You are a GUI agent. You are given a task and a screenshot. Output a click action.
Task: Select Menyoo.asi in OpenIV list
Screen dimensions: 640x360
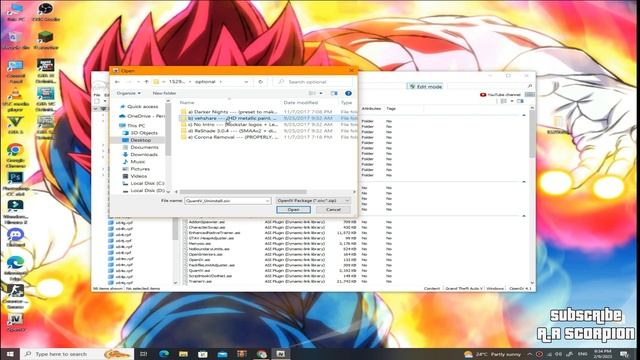coord(200,244)
